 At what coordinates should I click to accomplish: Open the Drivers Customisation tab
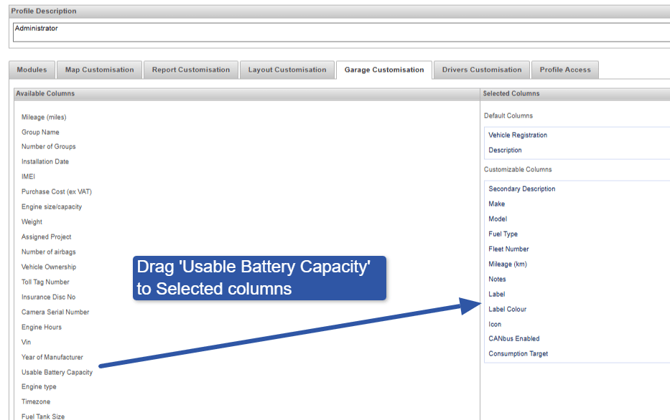tap(482, 70)
